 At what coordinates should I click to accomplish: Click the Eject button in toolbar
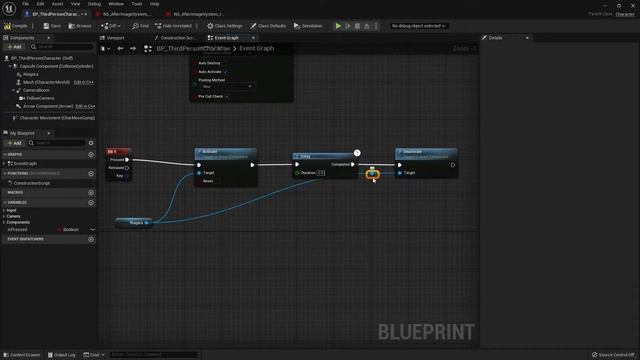click(367, 26)
